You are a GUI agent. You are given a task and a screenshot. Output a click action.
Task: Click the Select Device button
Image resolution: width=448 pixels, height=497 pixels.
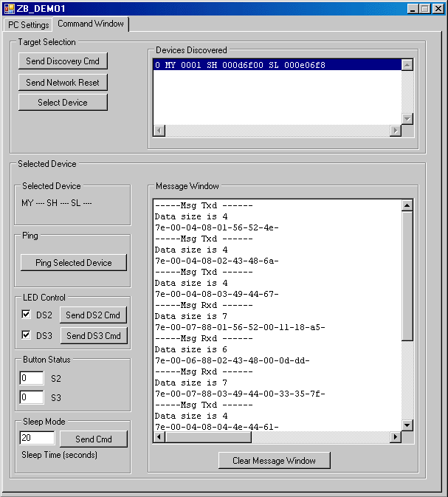click(63, 103)
